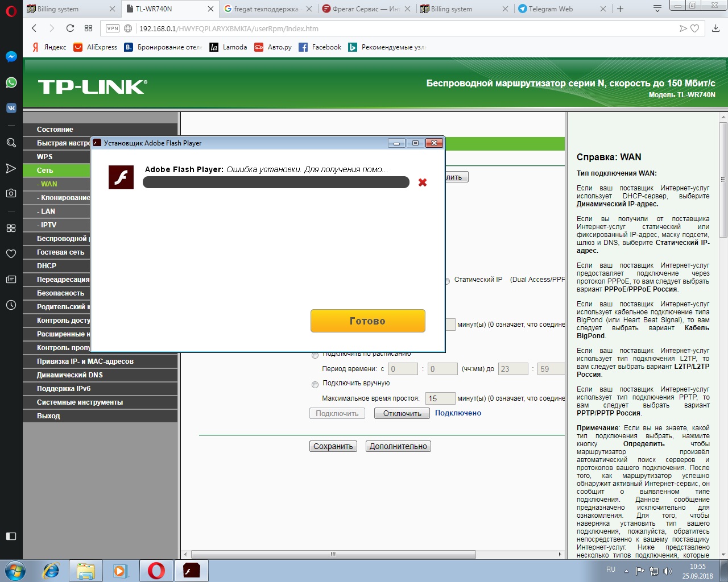
Task: Close the Telegram Web tab
Action: tap(603, 9)
